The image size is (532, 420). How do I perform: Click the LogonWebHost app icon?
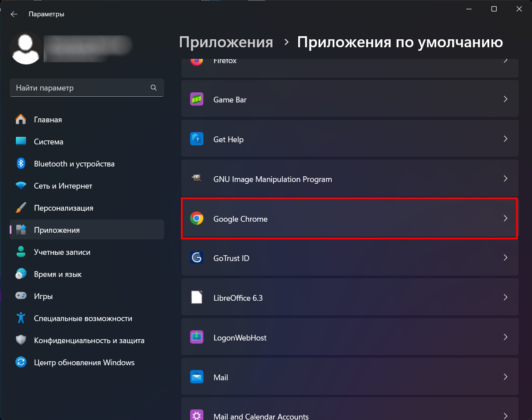pos(197,337)
